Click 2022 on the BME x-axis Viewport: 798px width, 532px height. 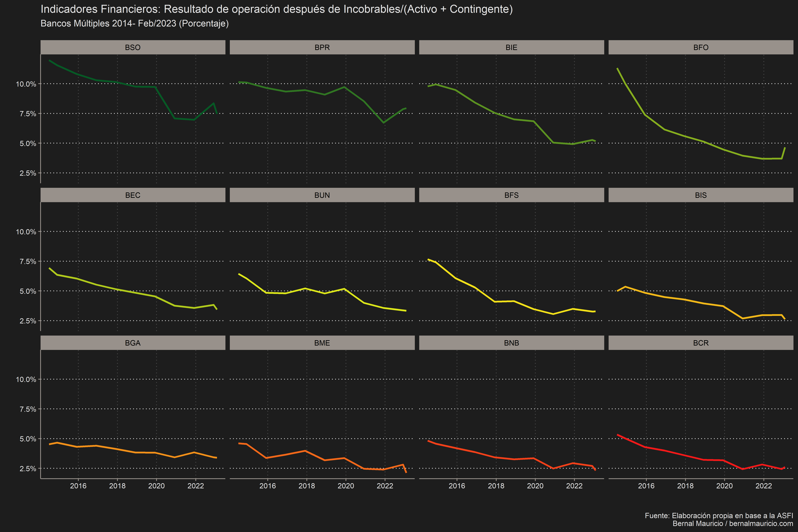pos(385,486)
